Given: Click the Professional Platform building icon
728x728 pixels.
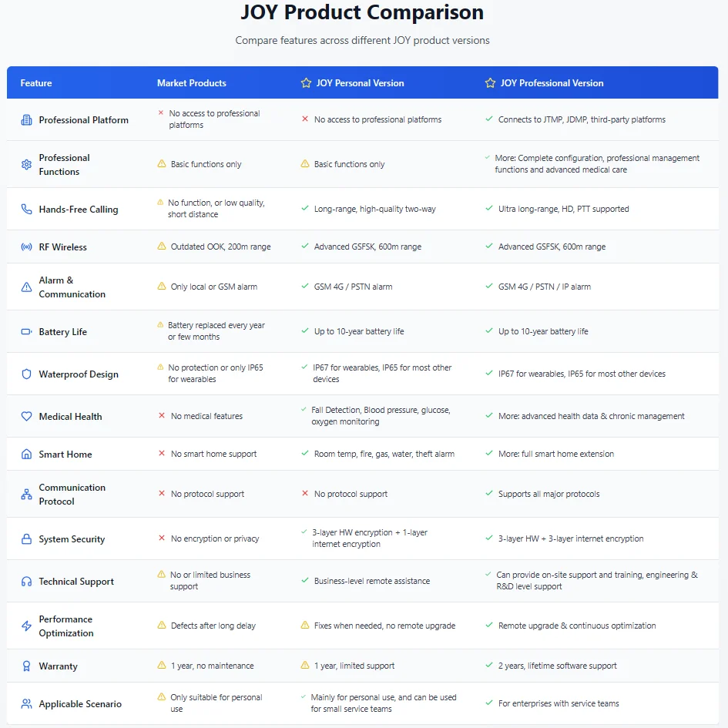Looking at the screenshot, I should (x=26, y=120).
